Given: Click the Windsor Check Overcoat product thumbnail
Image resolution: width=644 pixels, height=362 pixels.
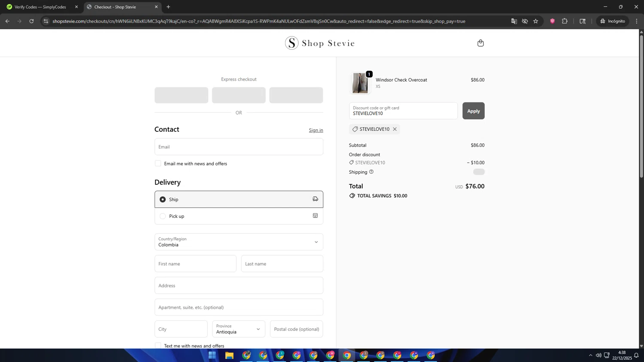Looking at the screenshot, I should [360, 83].
